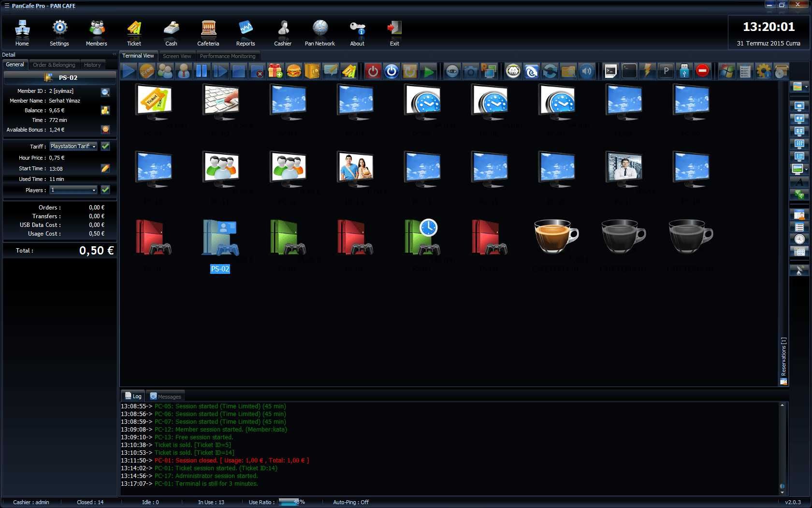Image resolution: width=812 pixels, height=508 pixels.
Task: Click the eye monitoring toolbar icon
Action: (452, 72)
